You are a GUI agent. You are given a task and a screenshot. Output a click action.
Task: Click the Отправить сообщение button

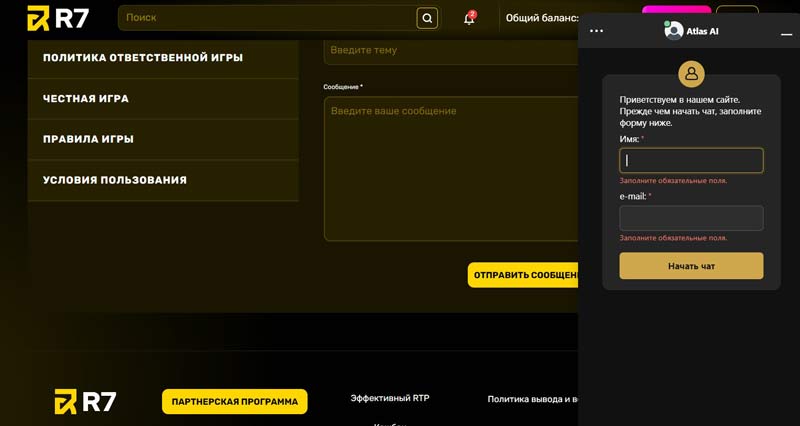(523, 275)
